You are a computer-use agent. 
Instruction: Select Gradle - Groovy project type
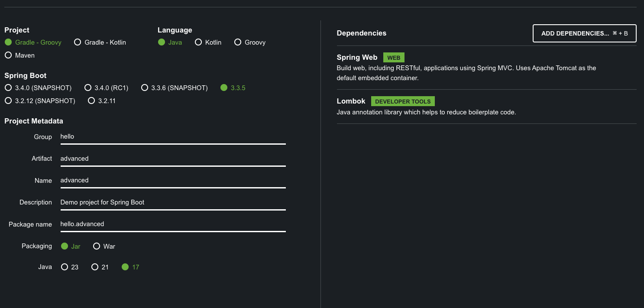33,42
